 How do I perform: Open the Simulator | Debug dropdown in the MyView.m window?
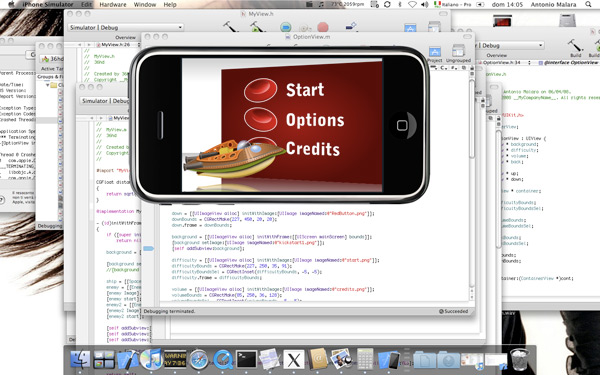tap(104, 101)
